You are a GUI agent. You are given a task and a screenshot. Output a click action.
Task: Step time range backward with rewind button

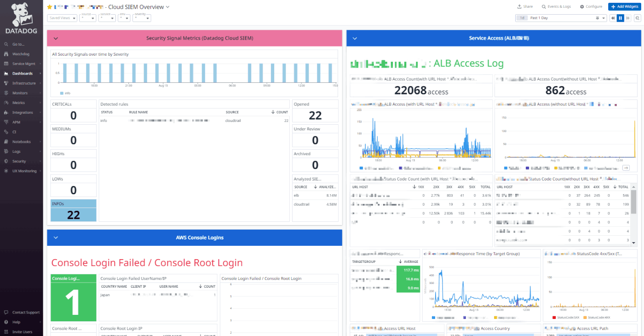pyautogui.click(x=613, y=18)
